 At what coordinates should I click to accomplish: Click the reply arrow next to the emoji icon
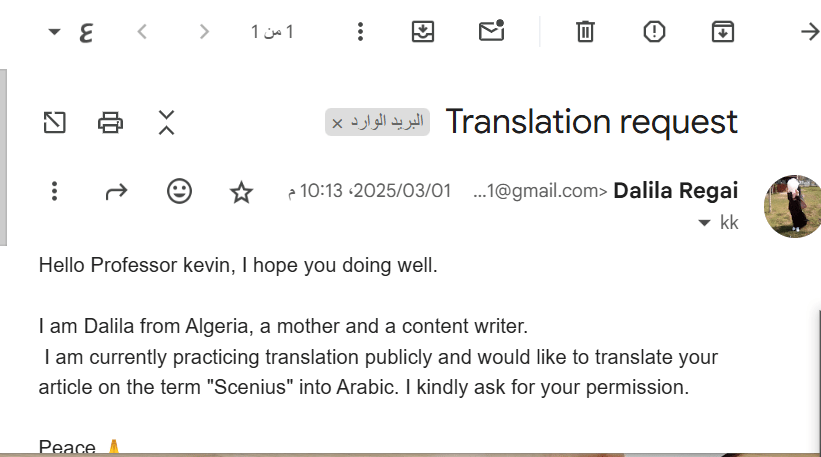pyautogui.click(x=117, y=191)
